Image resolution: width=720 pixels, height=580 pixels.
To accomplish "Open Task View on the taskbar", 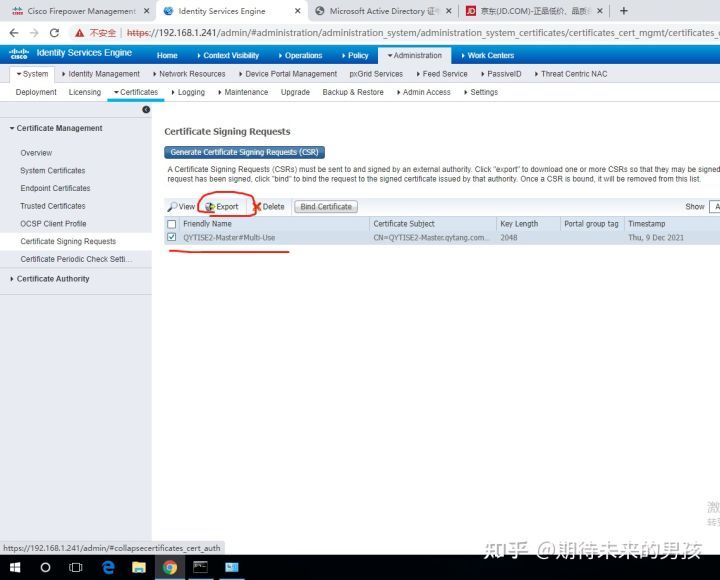I will tap(75, 568).
